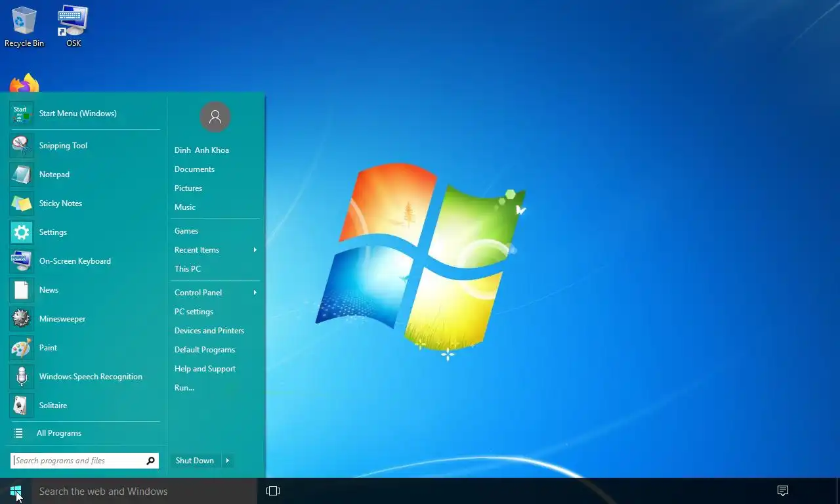
Task: Click the user account picture
Action: pos(215,117)
